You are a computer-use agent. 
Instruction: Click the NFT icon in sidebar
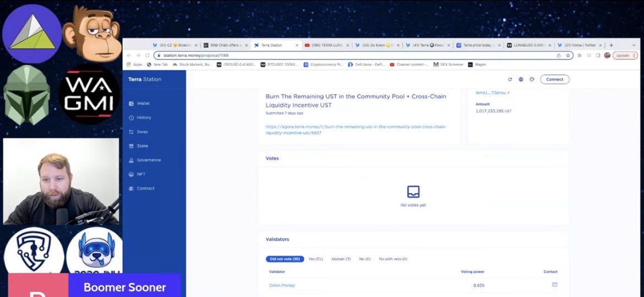click(x=132, y=174)
